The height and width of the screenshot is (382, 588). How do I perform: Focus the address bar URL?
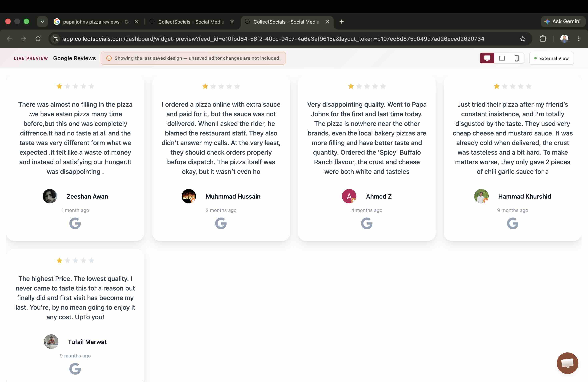tap(273, 39)
